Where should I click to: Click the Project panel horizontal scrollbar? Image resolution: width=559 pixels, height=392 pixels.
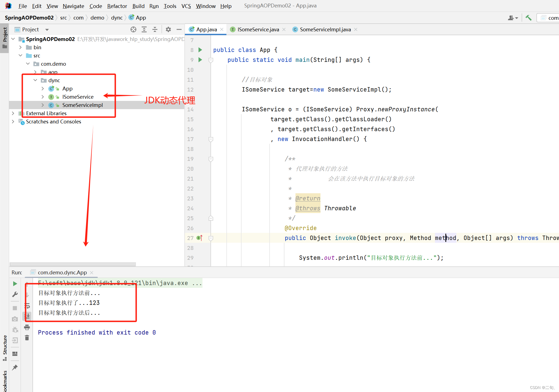73,264
